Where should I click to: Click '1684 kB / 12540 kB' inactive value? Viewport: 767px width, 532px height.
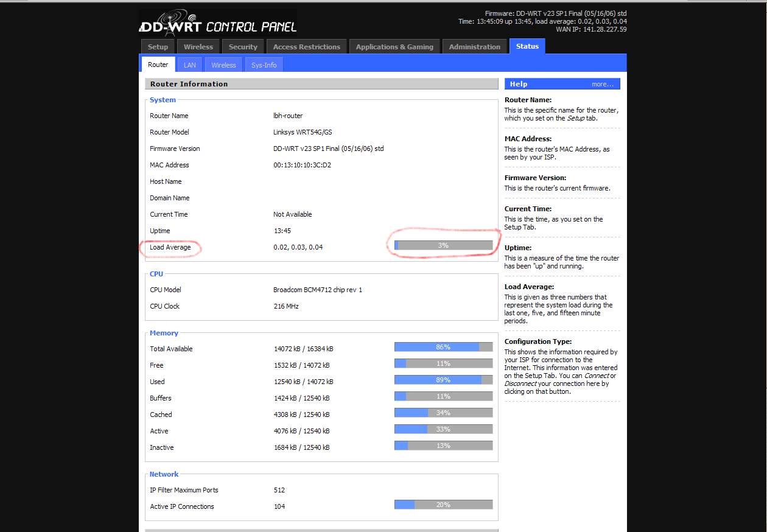click(x=301, y=447)
